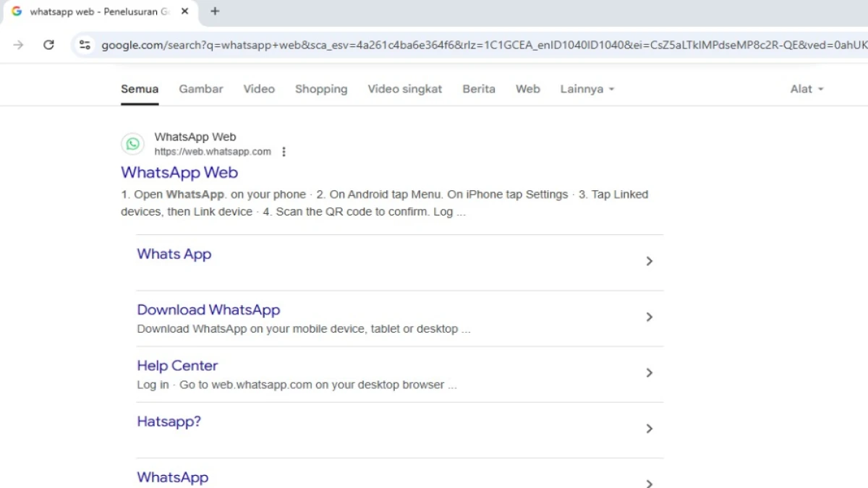Image resolution: width=868 pixels, height=488 pixels.
Task: Expand the Hatsapp? row chevron
Action: tap(649, 429)
